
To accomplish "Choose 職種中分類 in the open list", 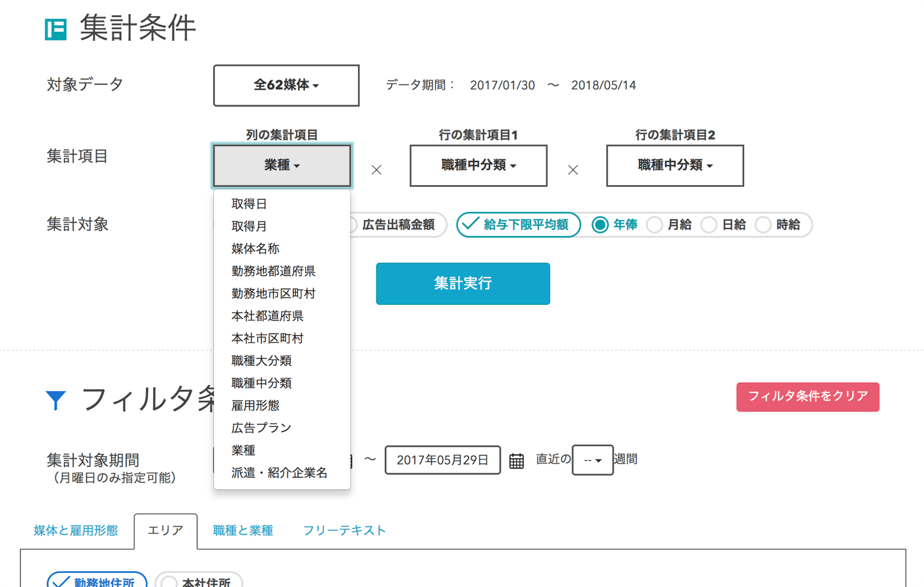I will tap(282, 383).
